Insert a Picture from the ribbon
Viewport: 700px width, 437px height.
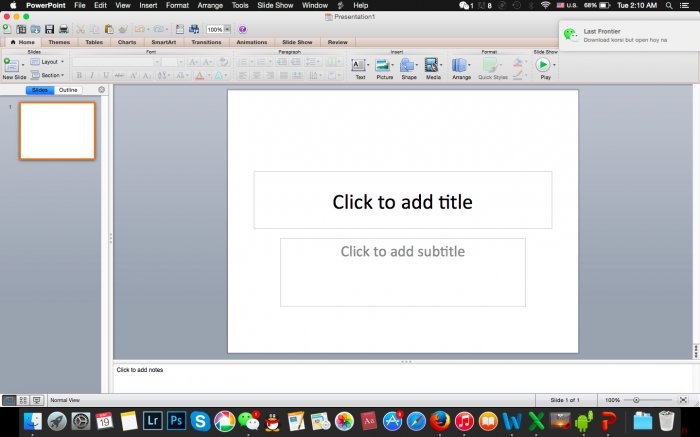pyautogui.click(x=382, y=65)
